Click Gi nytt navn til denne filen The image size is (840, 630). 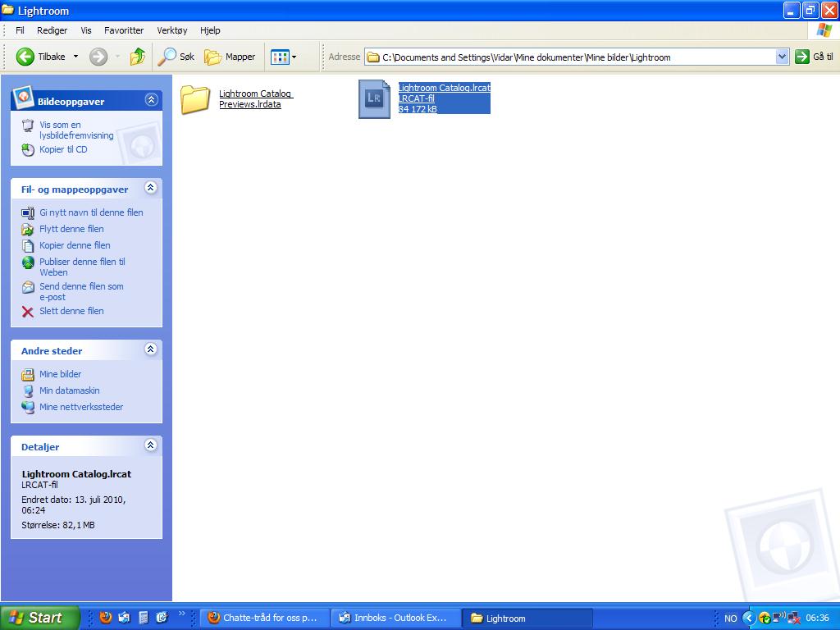pyautogui.click(x=91, y=212)
